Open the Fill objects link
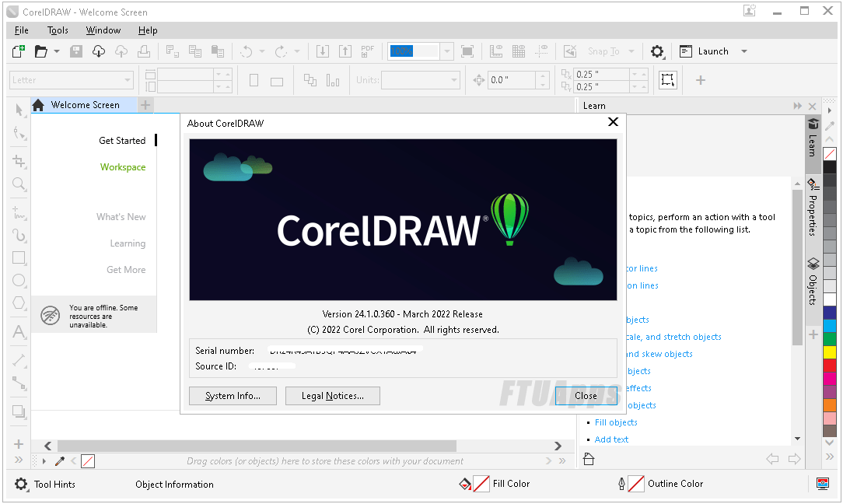Screen dimensions: 843x504 point(616,422)
